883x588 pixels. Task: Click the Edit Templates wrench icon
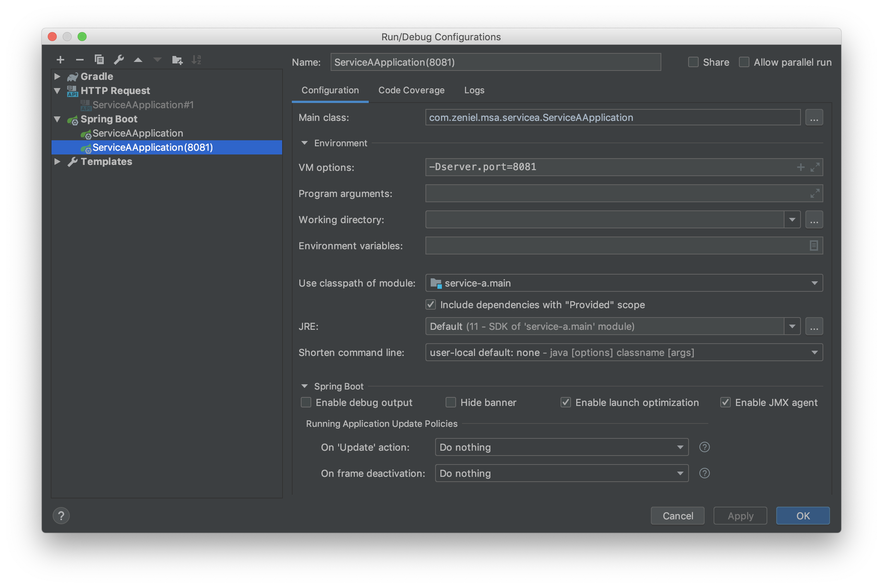tap(119, 60)
